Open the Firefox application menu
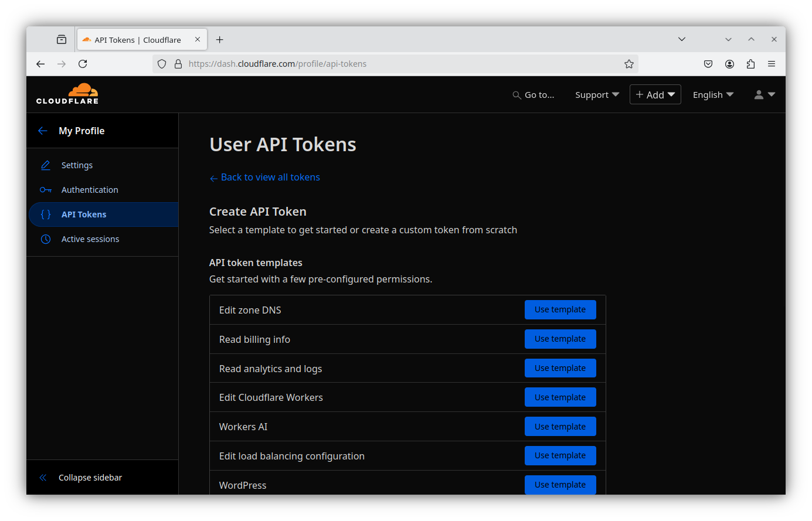This screenshot has height=521, width=812. (772, 64)
